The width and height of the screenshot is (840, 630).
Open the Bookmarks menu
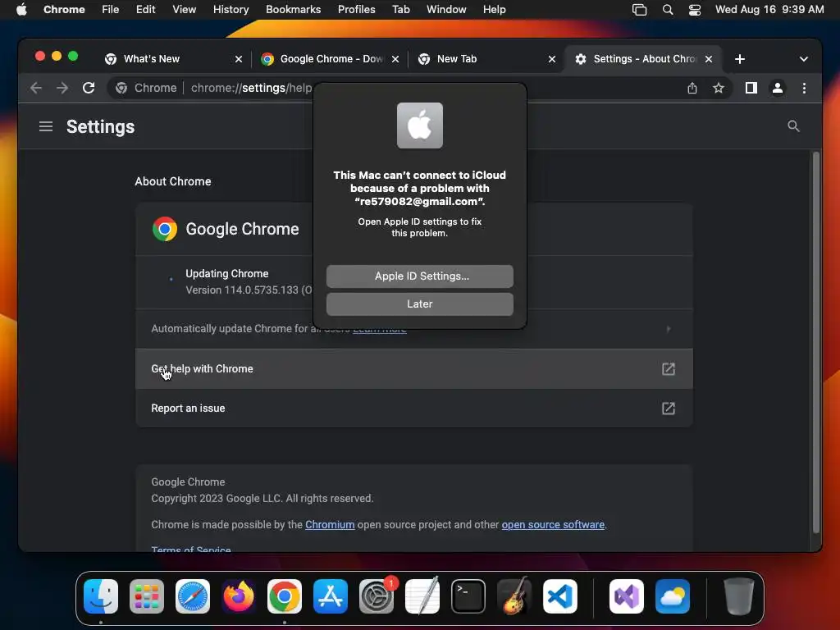click(x=293, y=10)
